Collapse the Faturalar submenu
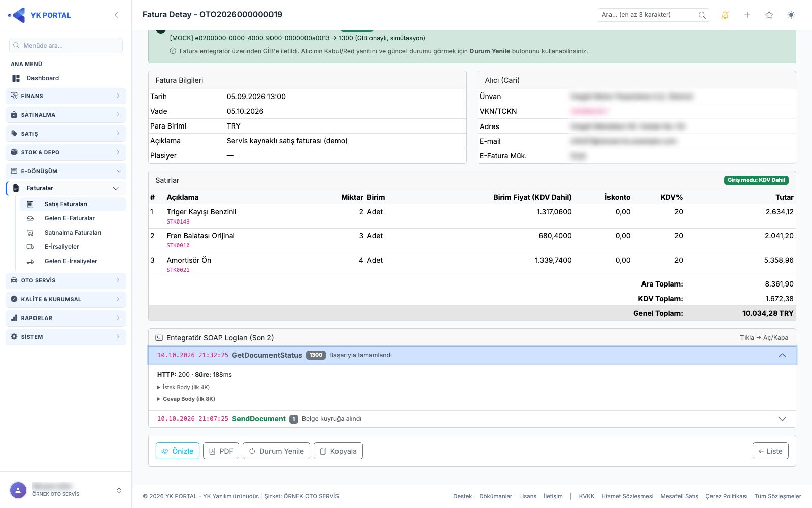The height and width of the screenshot is (508, 812). (66, 188)
